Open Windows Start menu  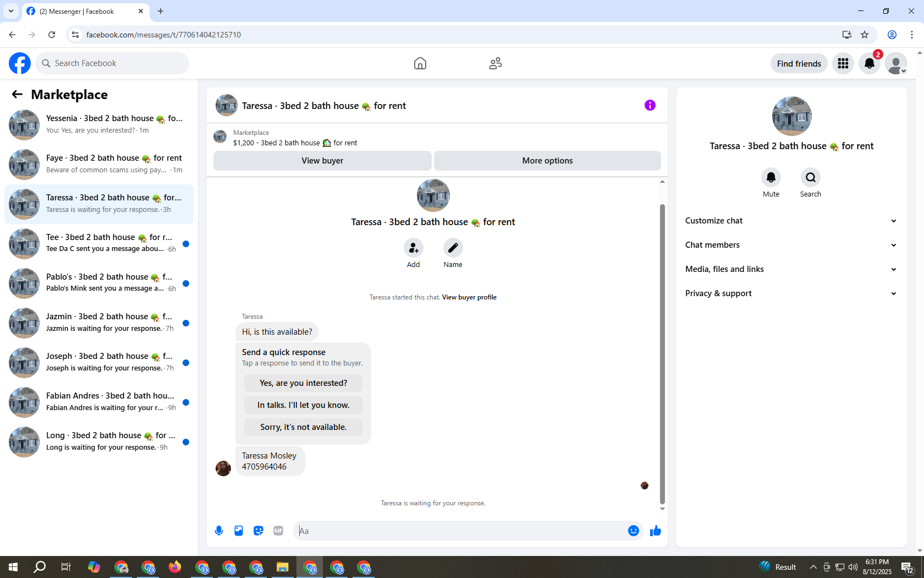(x=13, y=567)
